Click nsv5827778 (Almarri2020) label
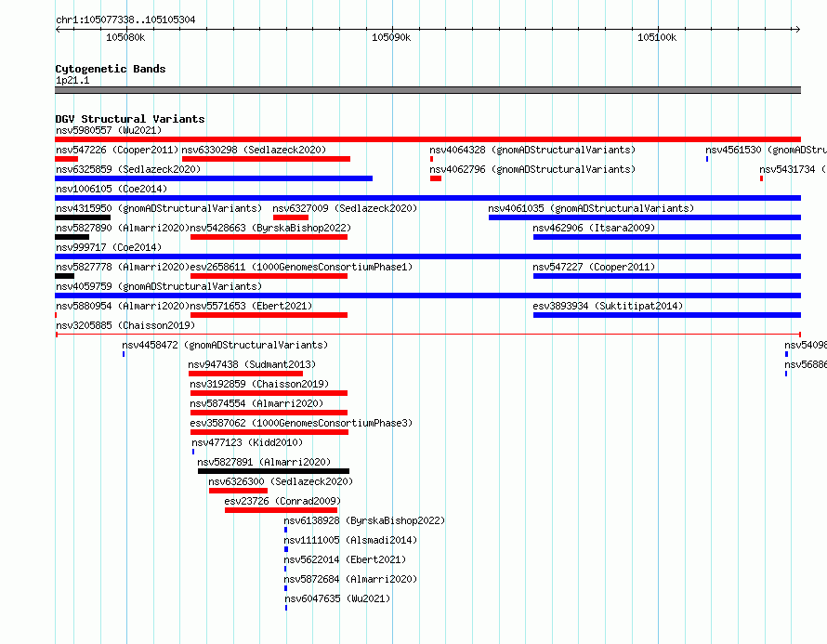Image resolution: width=827 pixels, height=644 pixels. click(123, 267)
